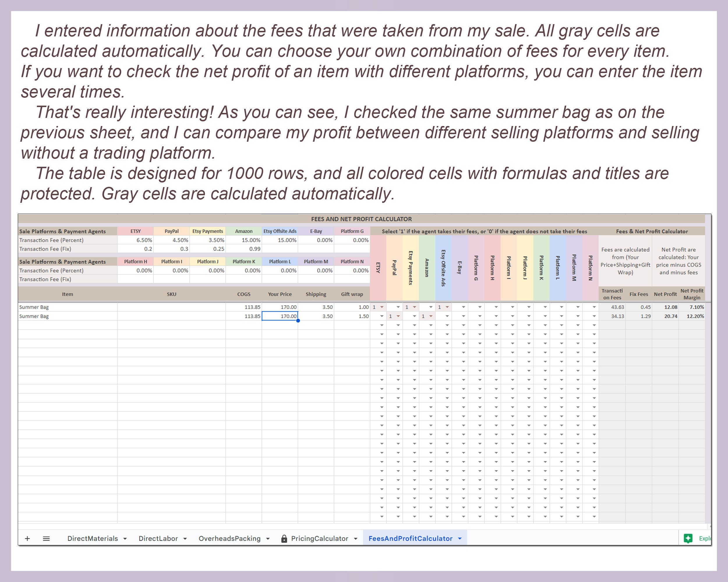
Task: Click the FEES AND NET PROFIT CALCULATOR title
Action: tap(361, 219)
